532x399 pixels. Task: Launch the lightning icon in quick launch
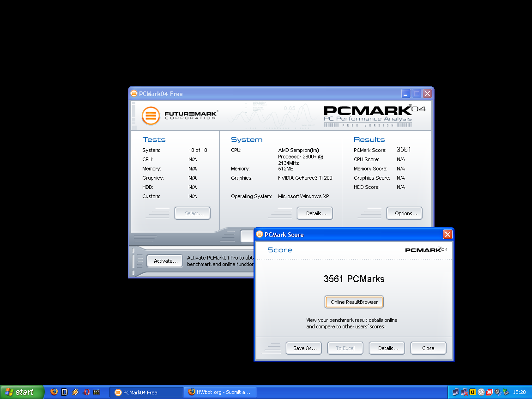[75, 392]
